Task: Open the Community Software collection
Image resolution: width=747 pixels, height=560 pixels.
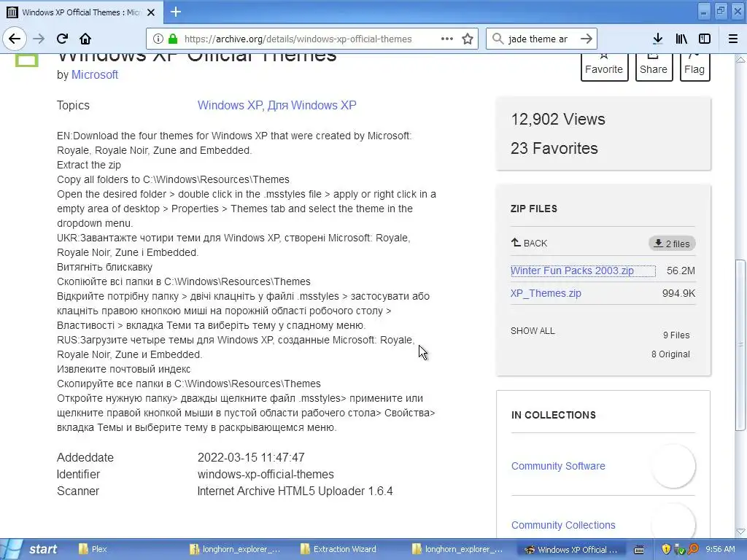Action: [558, 466]
